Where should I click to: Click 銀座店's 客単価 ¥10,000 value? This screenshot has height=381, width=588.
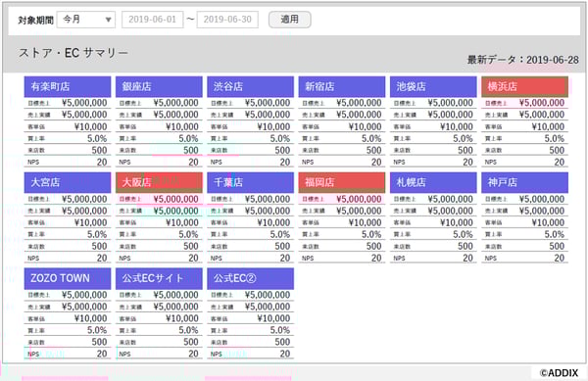[x=182, y=126]
